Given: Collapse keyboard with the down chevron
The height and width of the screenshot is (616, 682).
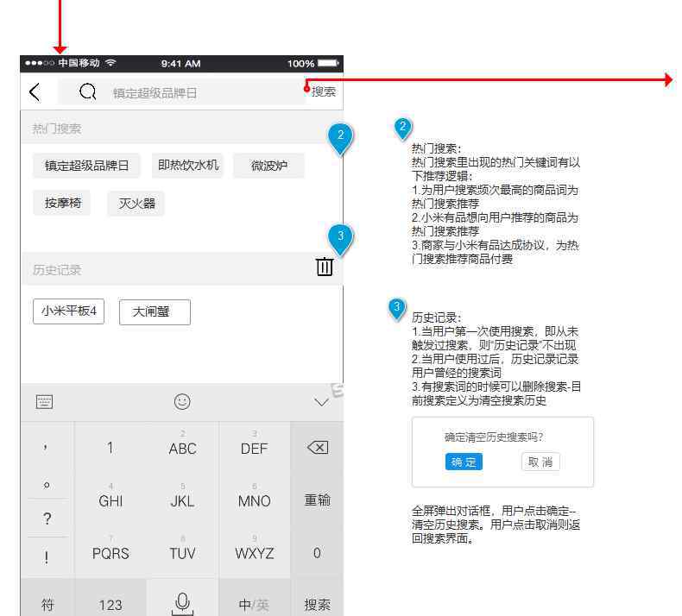Looking at the screenshot, I should (x=321, y=402).
